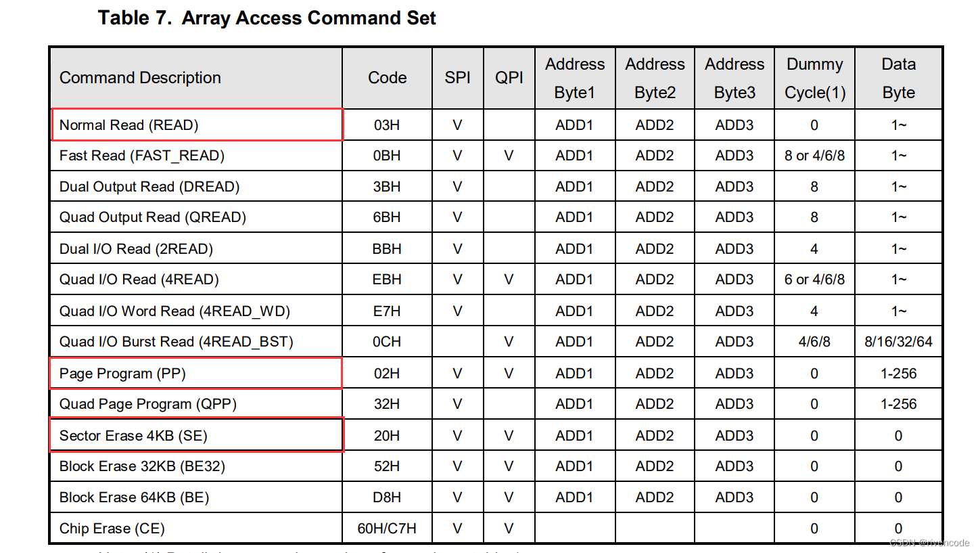Image resolution: width=980 pixels, height=553 pixels.
Task: Click the QPI column header
Action: click(509, 78)
